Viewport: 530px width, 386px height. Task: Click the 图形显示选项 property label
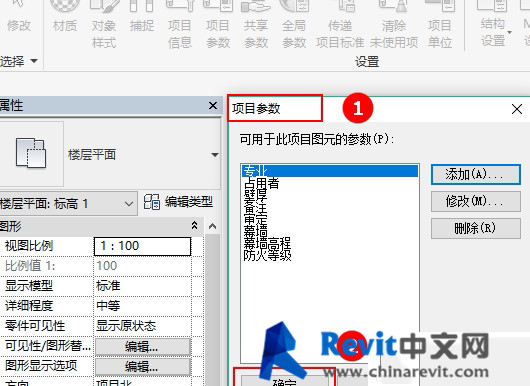point(41,366)
